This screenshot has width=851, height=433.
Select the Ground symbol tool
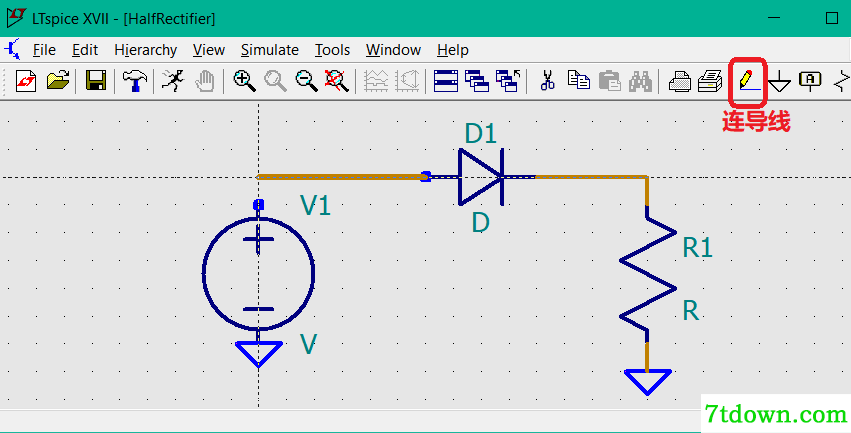(779, 81)
